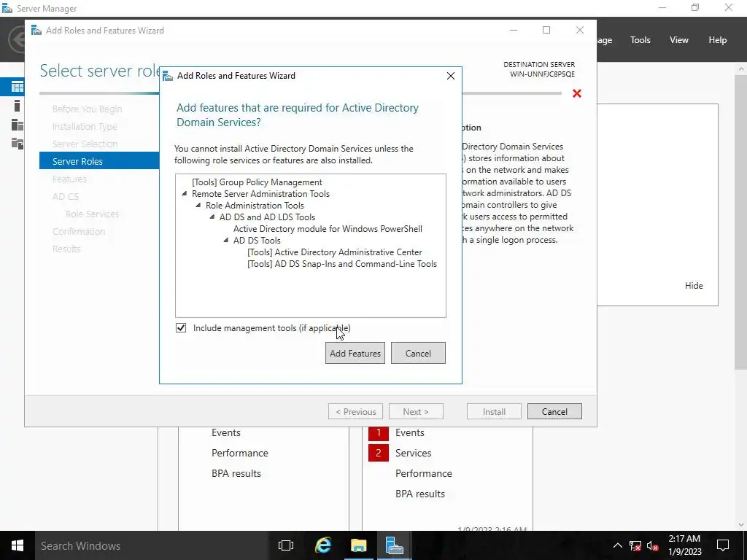Open Installation Type wizard step
Viewport: 747px width, 560px height.
(x=85, y=127)
